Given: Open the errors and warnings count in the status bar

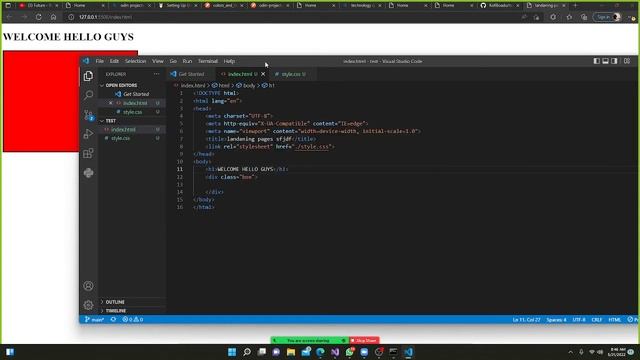Looking at the screenshot, I should click(133, 320).
